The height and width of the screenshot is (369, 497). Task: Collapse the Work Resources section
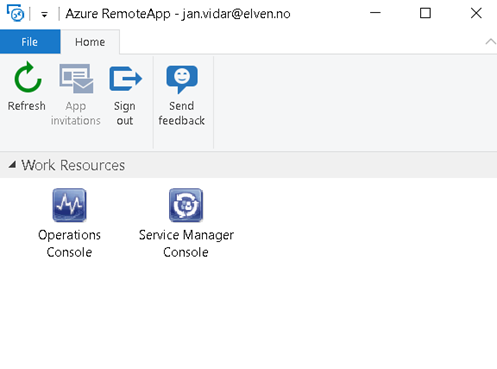(x=12, y=165)
